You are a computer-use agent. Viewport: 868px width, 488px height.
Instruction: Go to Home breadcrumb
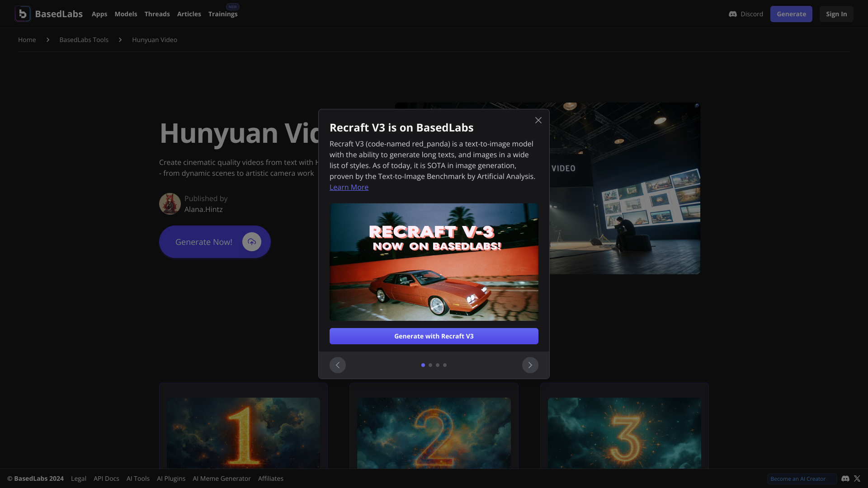(x=27, y=40)
